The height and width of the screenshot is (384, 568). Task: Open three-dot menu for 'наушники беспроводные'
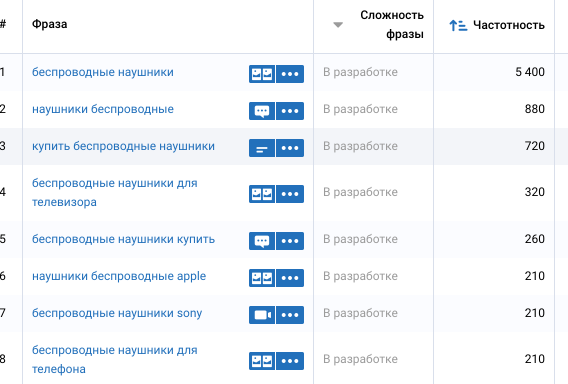(x=290, y=111)
